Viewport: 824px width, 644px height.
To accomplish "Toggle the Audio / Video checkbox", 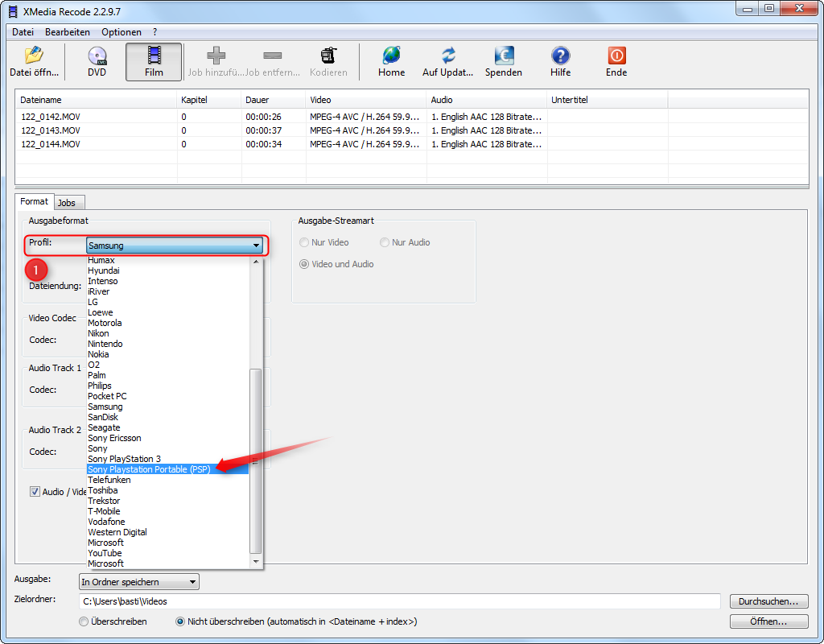I will pos(35,492).
